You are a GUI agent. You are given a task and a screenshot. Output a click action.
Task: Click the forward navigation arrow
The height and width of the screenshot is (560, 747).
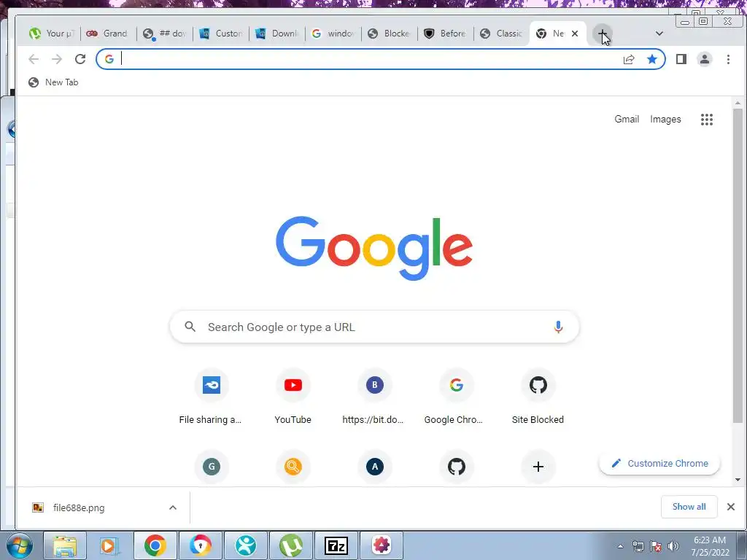click(57, 59)
